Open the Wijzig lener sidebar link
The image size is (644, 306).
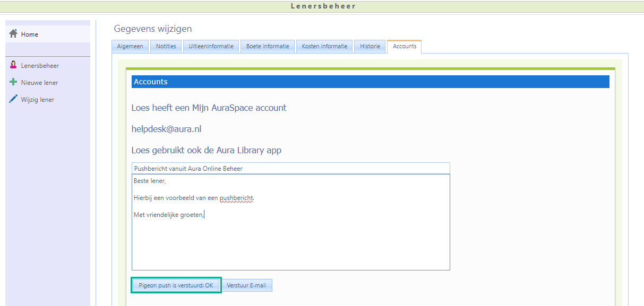(x=37, y=100)
